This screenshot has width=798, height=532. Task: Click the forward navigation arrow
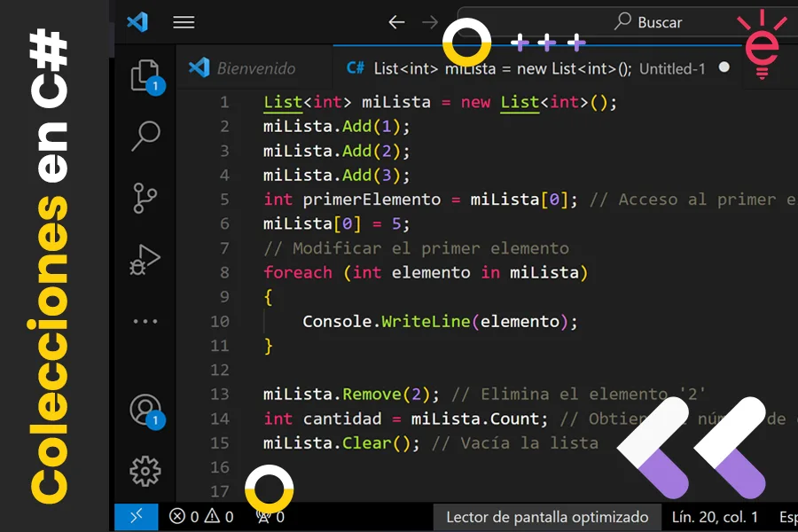click(x=430, y=21)
